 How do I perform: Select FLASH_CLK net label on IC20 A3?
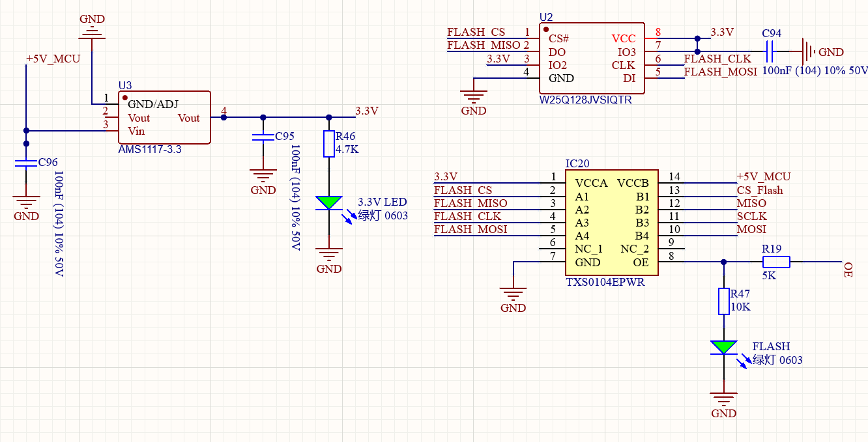(467, 216)
